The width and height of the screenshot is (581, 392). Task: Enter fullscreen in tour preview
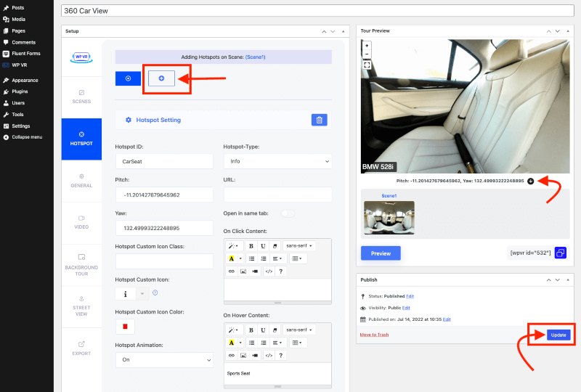tap(367, 65)
